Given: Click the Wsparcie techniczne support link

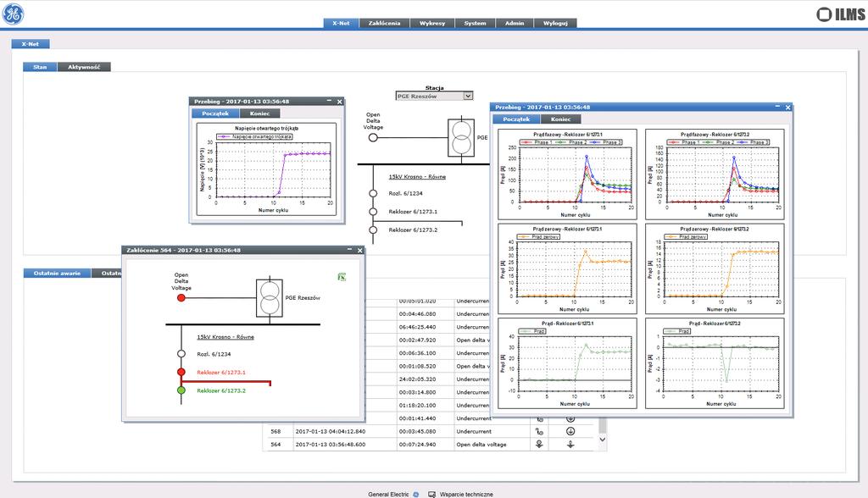Looking at the screenshot, I should (466, 494).
